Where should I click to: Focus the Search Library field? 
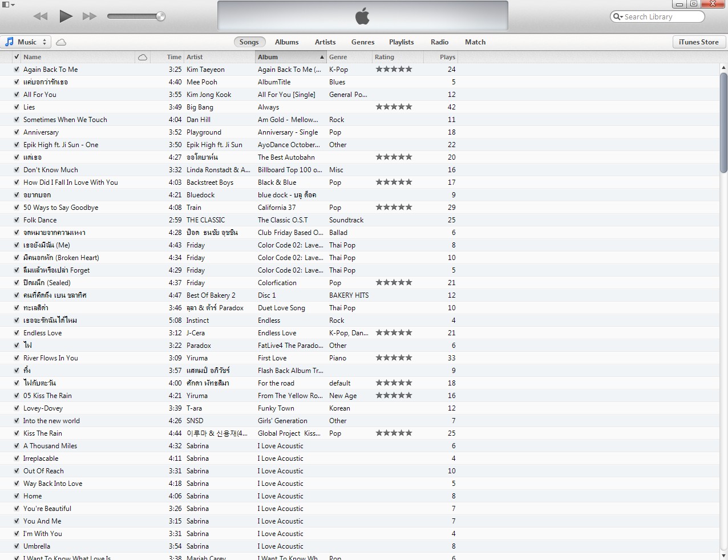click(x=657, y=17)
